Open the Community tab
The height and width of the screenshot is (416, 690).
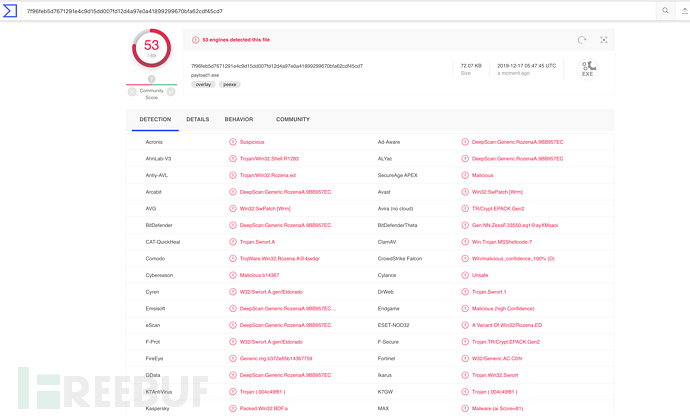(293, 119)
